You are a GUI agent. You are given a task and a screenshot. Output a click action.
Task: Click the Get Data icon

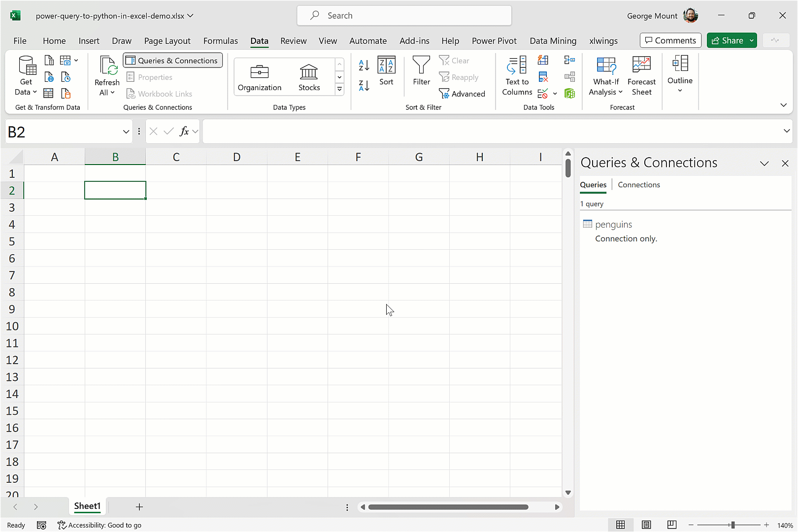pyautogui.click(x=26, y=66)
